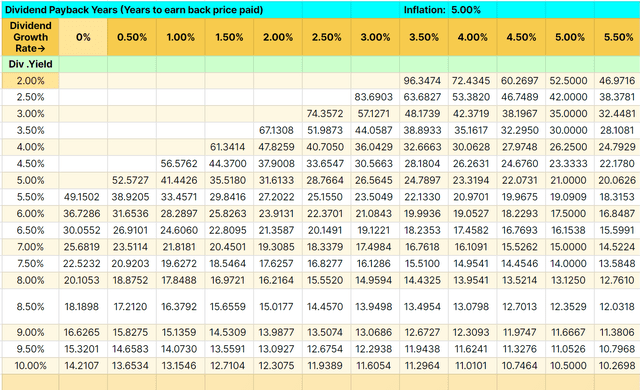Image resolution: width=640 pixels, height=390 pixels.
Task: Click the cell showing 96.3474
Action: pos(424,81)
